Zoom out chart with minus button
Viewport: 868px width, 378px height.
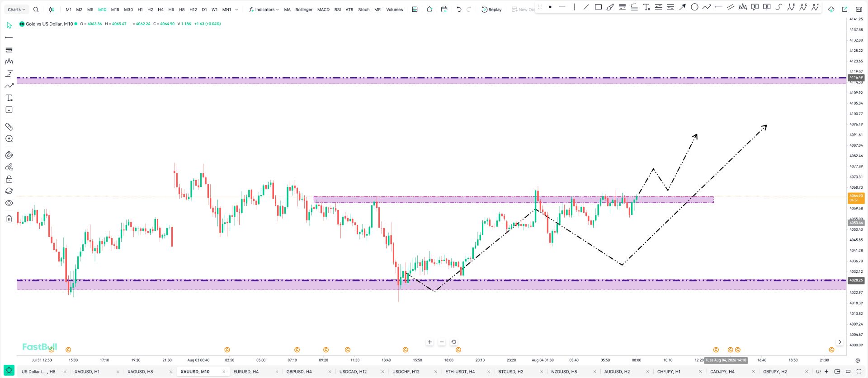[x=442, y=342]
